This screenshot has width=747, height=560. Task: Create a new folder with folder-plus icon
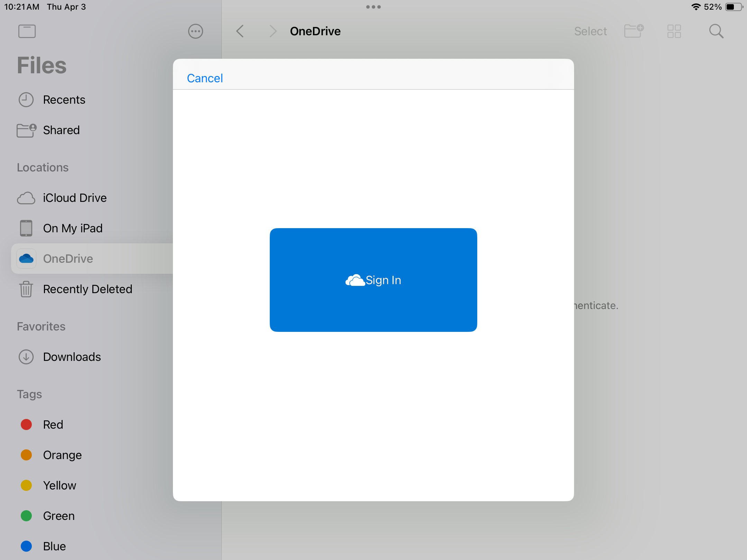pos(634,31)
